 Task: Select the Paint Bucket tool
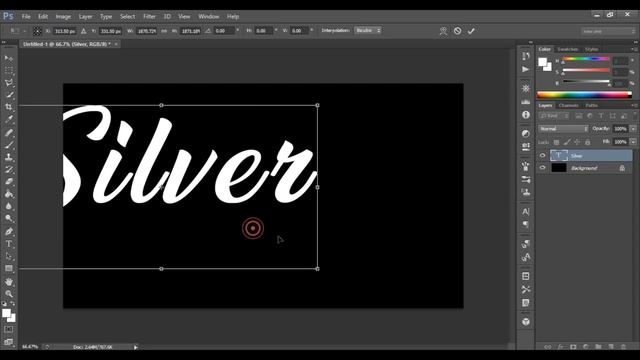(x=9, y=194)
